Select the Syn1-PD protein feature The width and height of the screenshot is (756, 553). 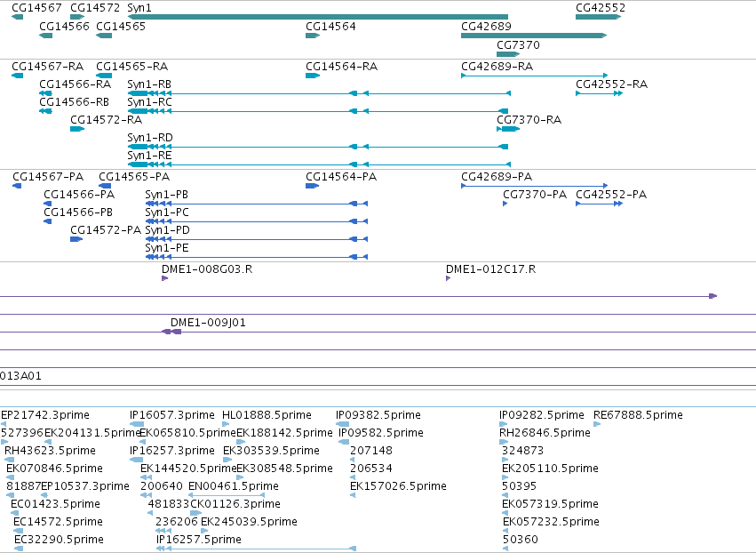(x=257, y=239)
